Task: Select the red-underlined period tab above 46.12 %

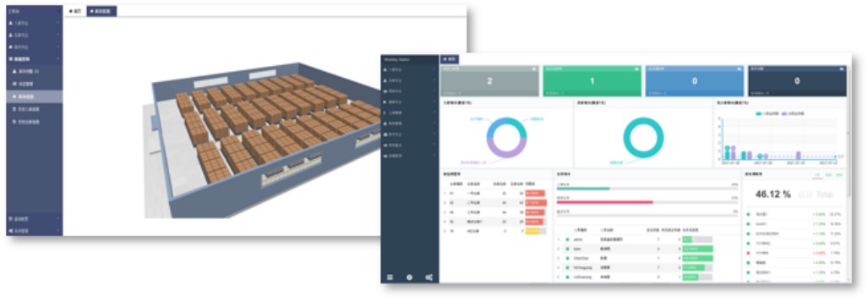Action: [817, 174]
